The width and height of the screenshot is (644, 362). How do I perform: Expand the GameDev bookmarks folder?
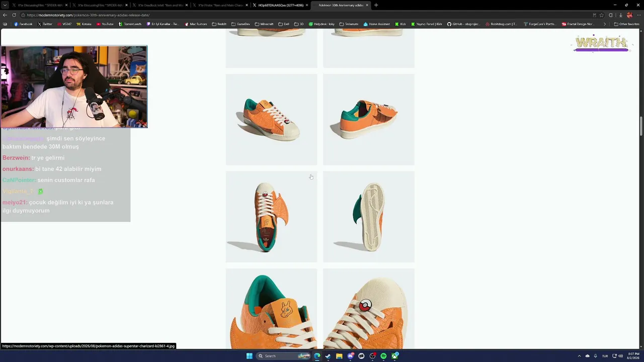240,24
